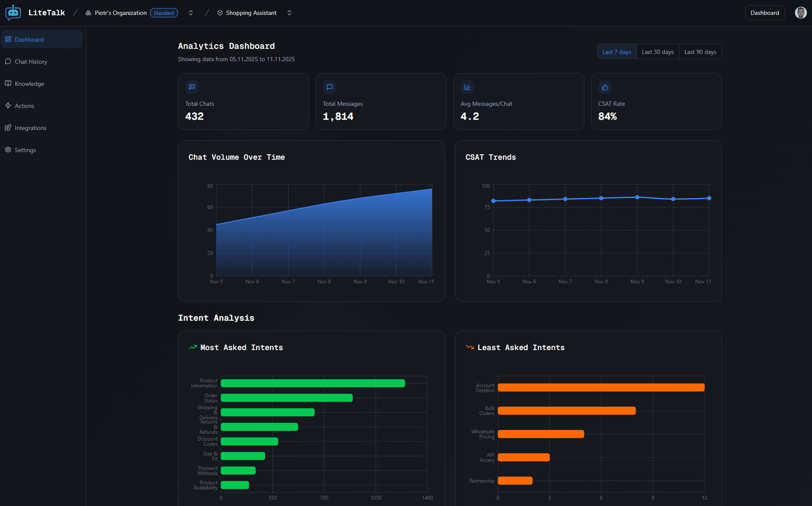Open the user avatar menu

(800, 12)
